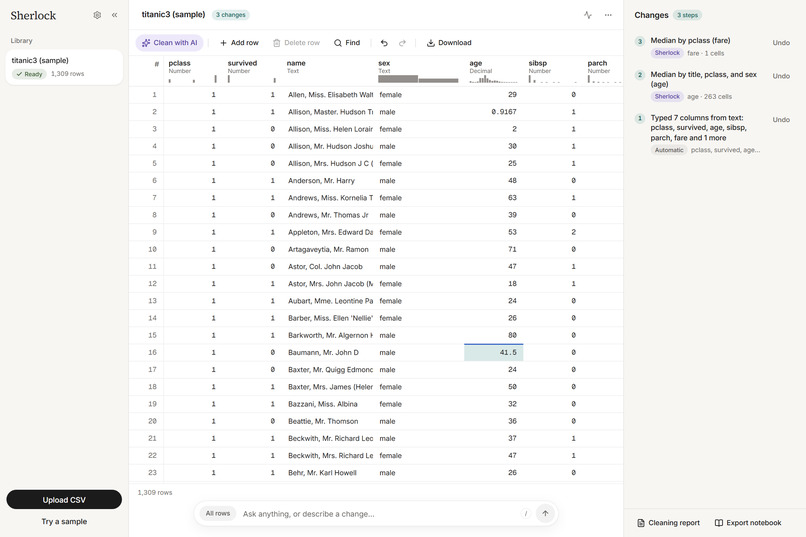Click name cell Artagaveytia, Mr. Ramon
The width and height of the screenshot is (806, 537).
[x=328, y=250]
